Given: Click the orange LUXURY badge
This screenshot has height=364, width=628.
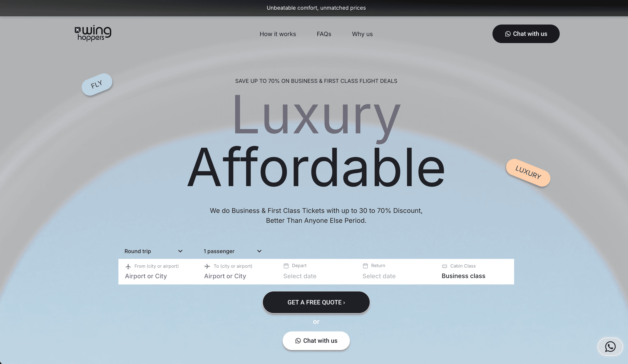Looking at the screenshot, I should pos(528,173).
